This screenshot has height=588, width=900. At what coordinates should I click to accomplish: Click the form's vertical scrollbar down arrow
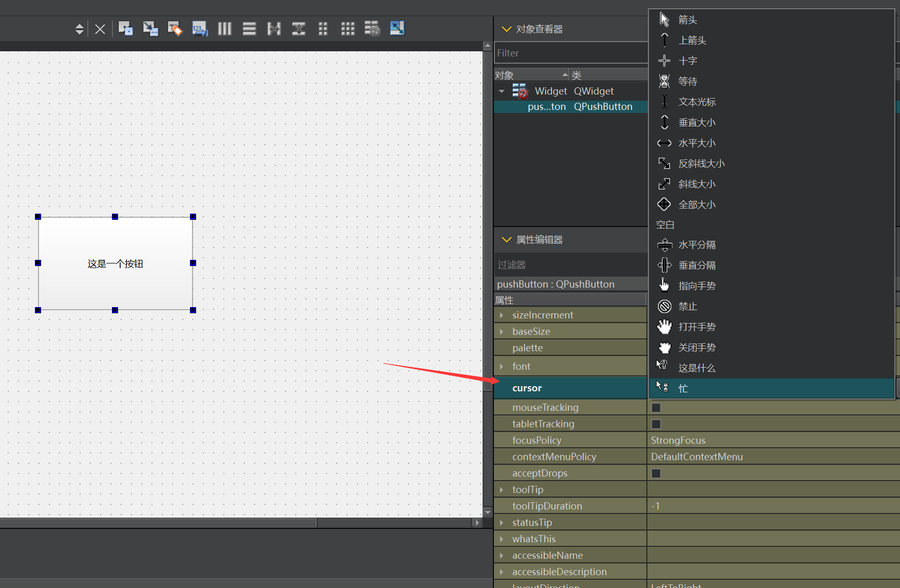click(x=488, y=512)
